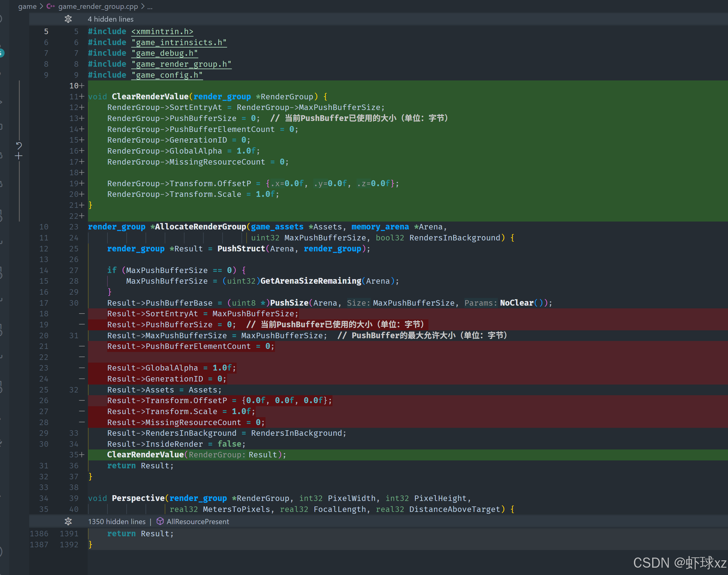Screen dimensions: 728x575
Task: Revert the added ClearRenderValue block
Action: (19, 145)
